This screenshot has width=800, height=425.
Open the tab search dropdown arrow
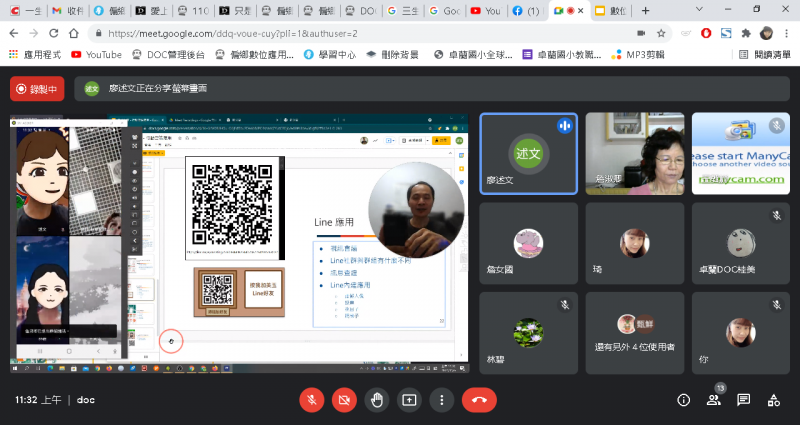(699, 10)
